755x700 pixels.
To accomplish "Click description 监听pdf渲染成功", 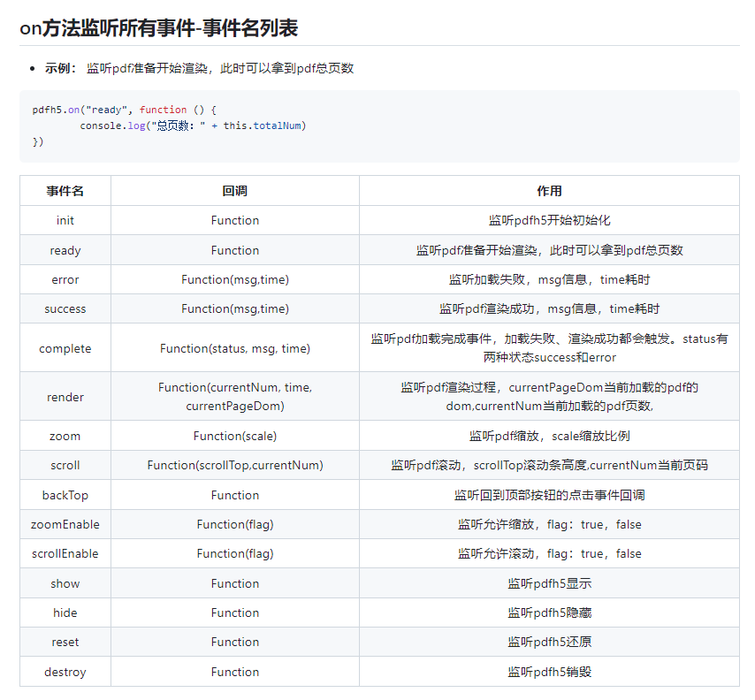I will coord(549,309).
